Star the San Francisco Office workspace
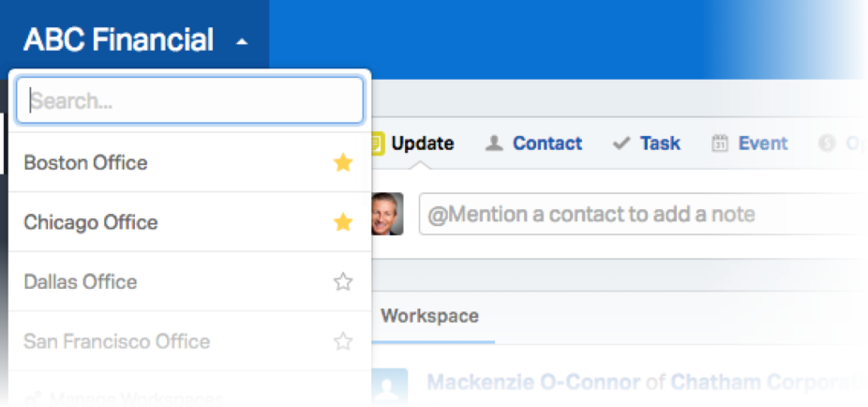 [x=343, y=340]
